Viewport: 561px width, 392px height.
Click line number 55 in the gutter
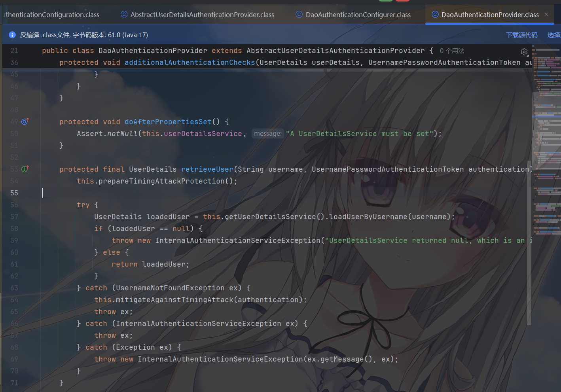[14, 193]
